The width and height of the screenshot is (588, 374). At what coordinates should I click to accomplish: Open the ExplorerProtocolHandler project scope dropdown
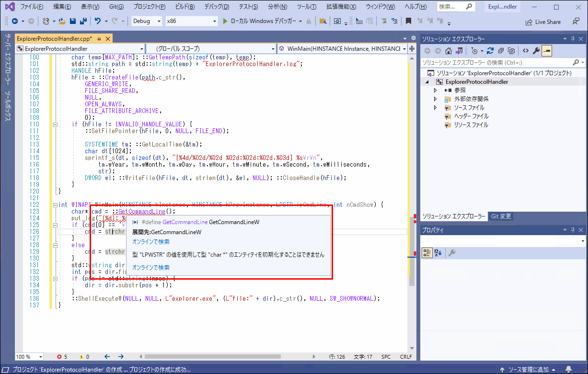point(80,48)
